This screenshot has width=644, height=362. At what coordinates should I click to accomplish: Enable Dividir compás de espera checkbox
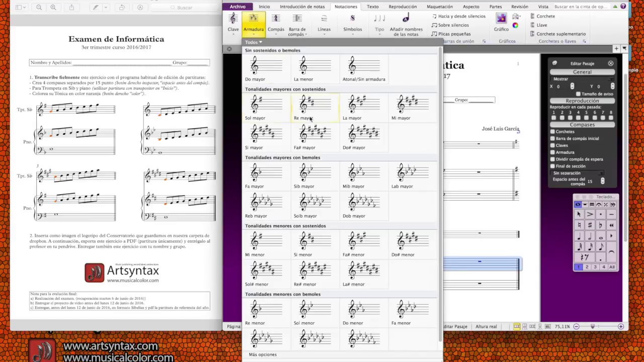click(x=552, y=159)
